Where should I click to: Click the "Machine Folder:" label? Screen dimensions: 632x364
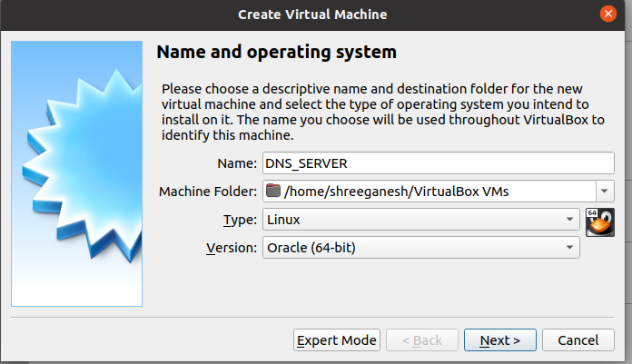(208, 192)
